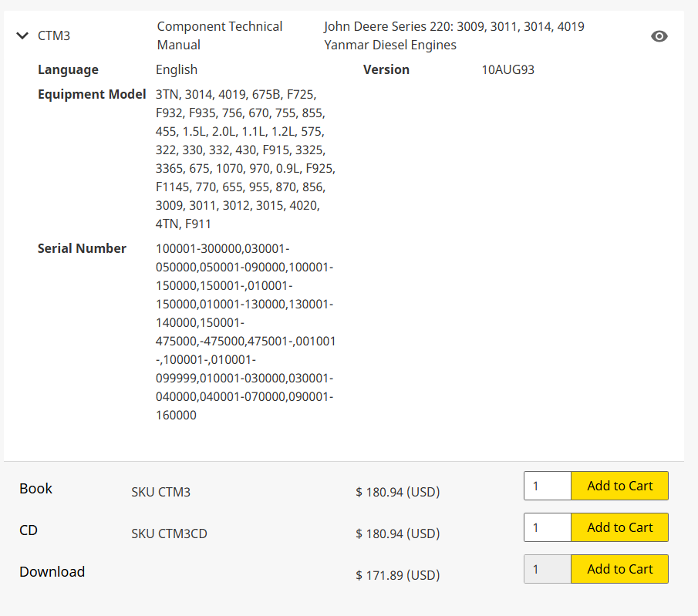698x616 pixels.
Task: Click the Book format label
Action: (36, 488)
